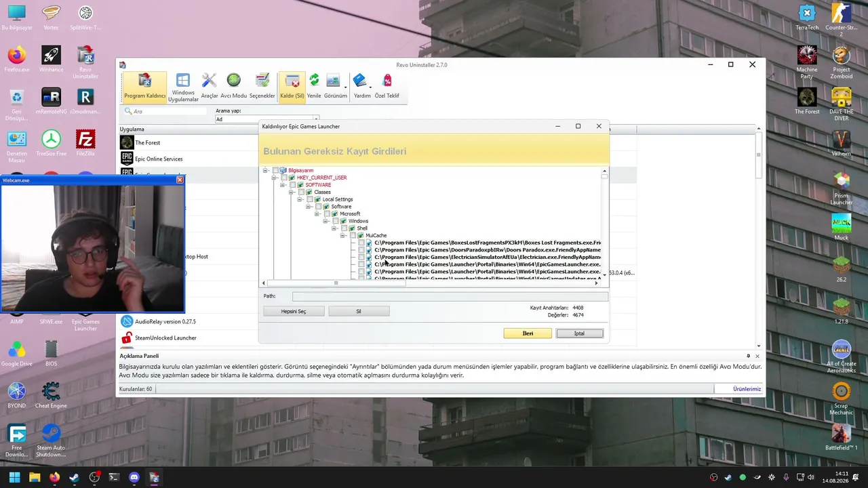868x488 pixels.
Task: Check the Doors Paradox entry checkbox
Action: coord(361,250)
